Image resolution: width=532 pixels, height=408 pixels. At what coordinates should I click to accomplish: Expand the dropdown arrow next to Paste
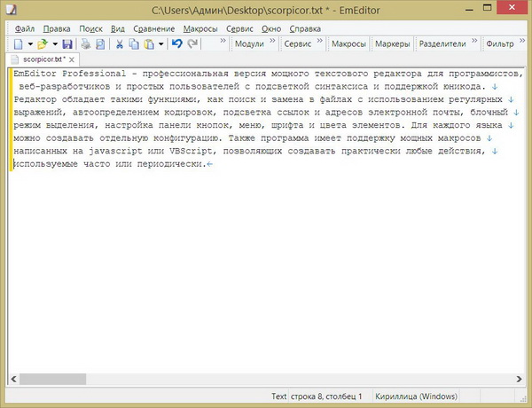point(160,43)
